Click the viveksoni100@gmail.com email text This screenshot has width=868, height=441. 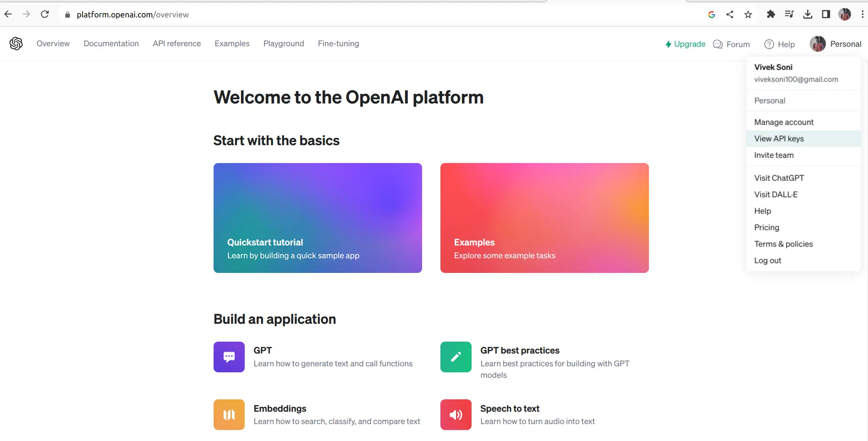(796, 79)
